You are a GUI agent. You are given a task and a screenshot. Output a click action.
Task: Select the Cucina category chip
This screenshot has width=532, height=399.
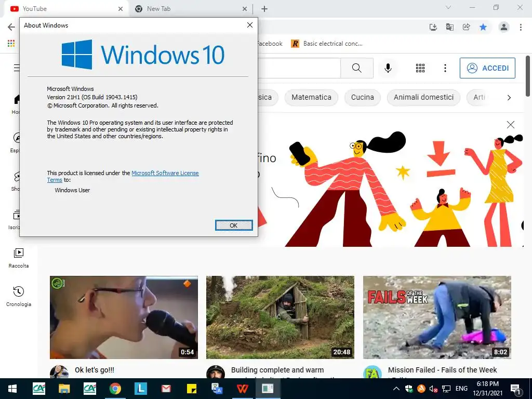[362, 97]
